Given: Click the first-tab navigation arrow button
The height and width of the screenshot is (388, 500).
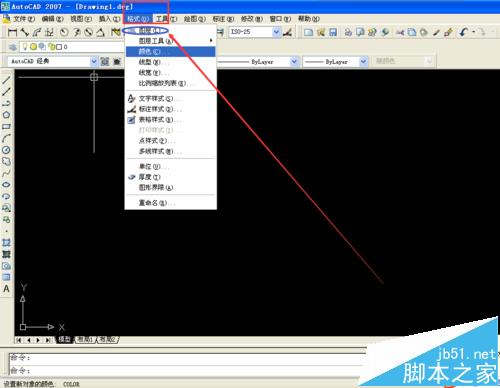Looking at the screenshot, I should pos(19,340).
